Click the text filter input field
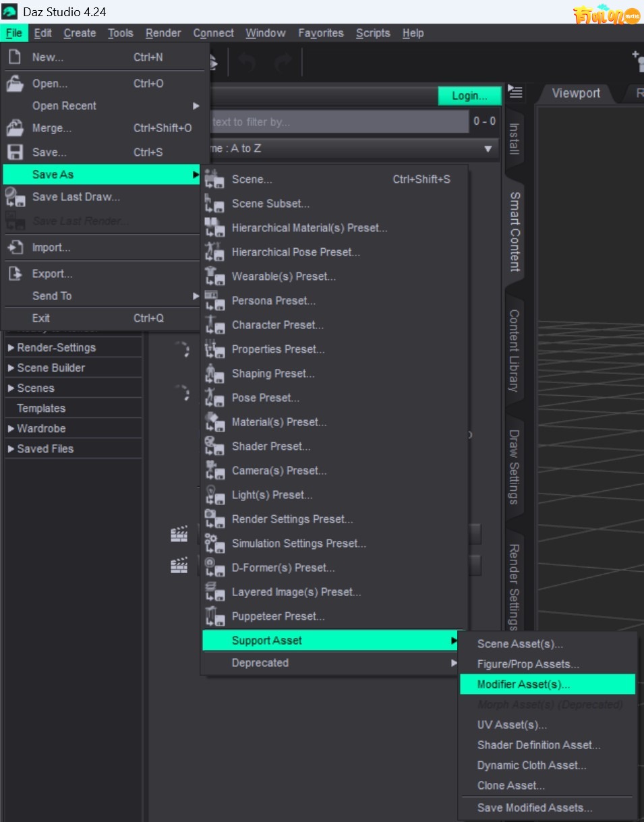 point(337,122)
